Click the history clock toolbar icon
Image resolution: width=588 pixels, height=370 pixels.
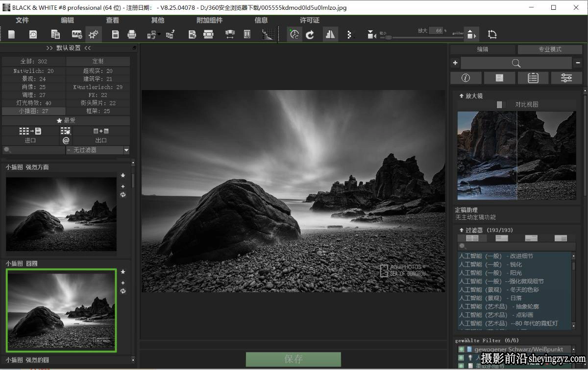tap(33, 34)
